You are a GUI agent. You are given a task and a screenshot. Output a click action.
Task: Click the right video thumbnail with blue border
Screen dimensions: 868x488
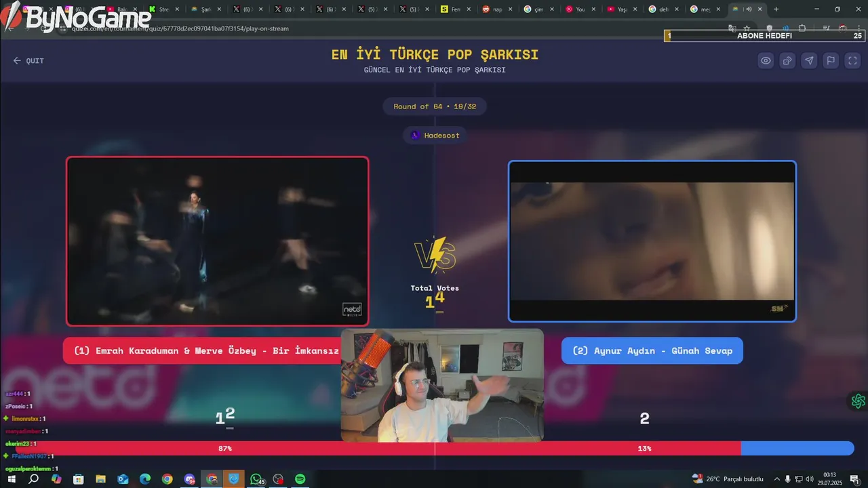point(652,241)
